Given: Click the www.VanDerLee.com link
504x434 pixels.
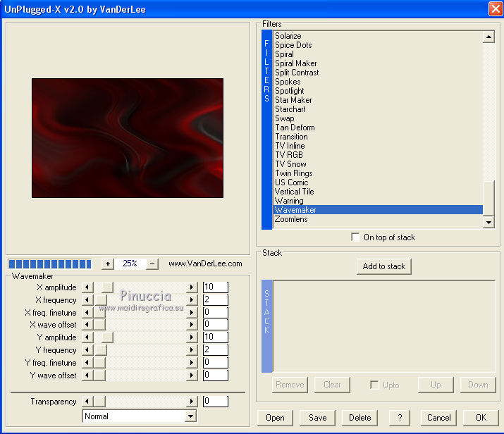Looking at the screenshot, I should click(205, 263).
